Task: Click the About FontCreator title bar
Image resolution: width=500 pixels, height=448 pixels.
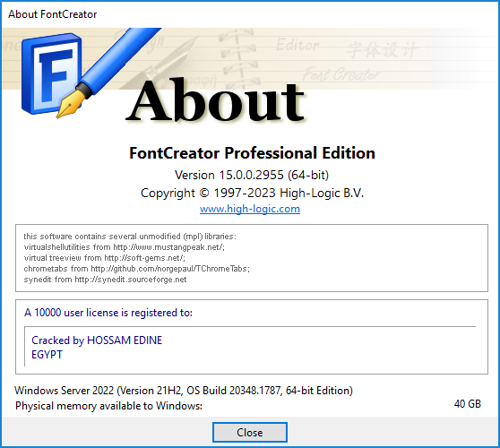Action: pyautogui.click(x=52, y=14)
